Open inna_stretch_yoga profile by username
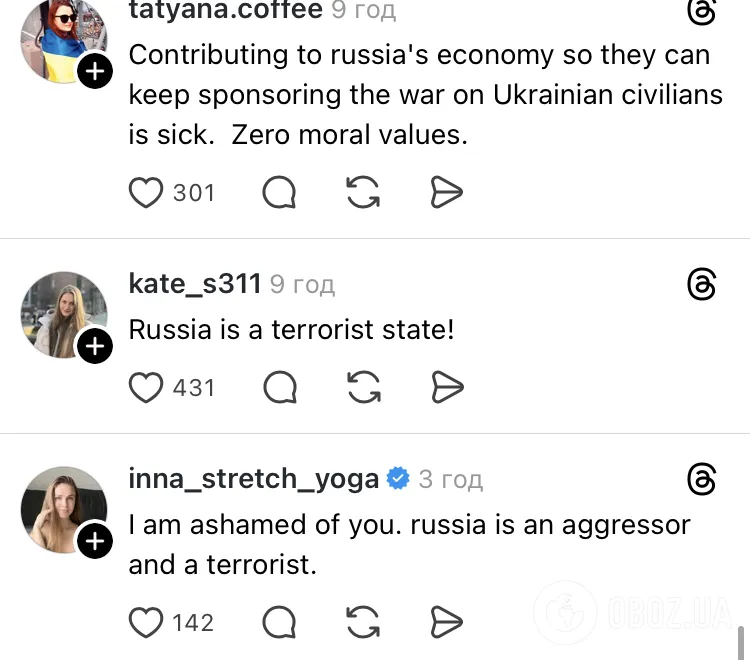750x660 pixels. [x=254, y=479]
